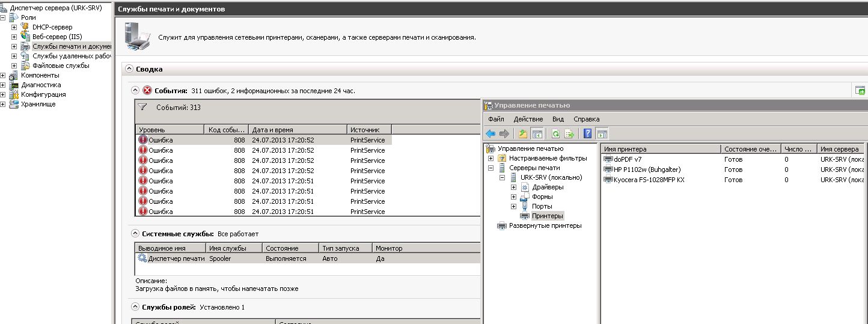The height and width of the screenshot is (324, 868).
Task: Collapse the Системные службы section
Action: 135,233
